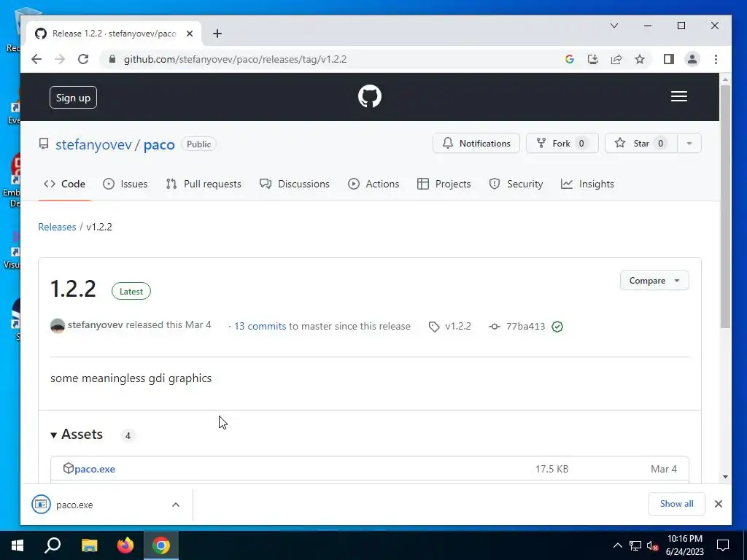Reload the current page

click(83, 59)
